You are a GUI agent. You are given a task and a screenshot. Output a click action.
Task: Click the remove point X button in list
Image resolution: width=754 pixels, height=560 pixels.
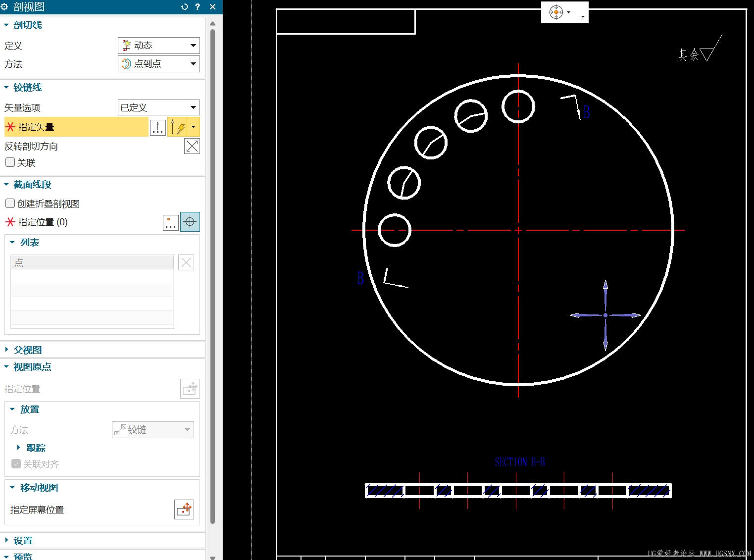(x=186, y=262)
